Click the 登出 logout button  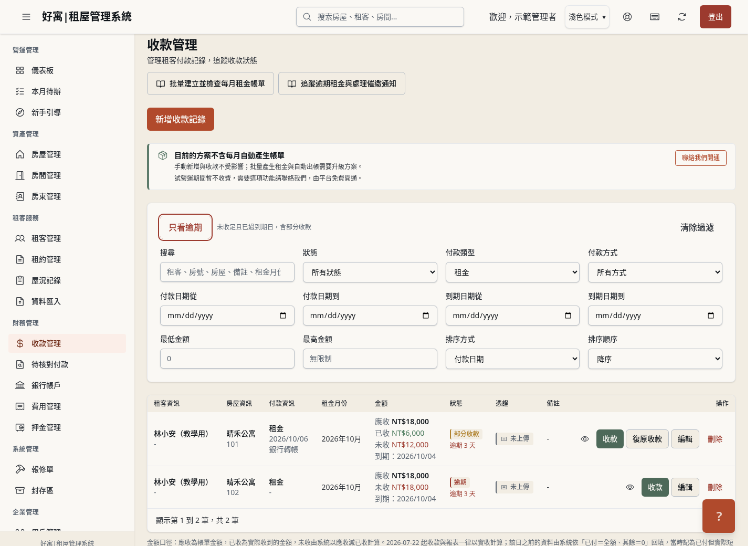(716, 17)
